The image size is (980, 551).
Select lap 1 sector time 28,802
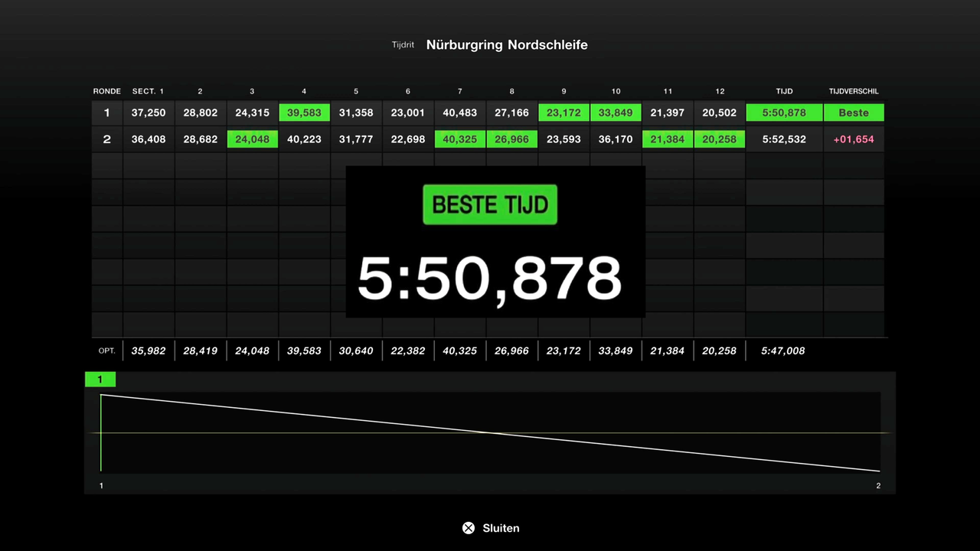click(x=201, y=112)
